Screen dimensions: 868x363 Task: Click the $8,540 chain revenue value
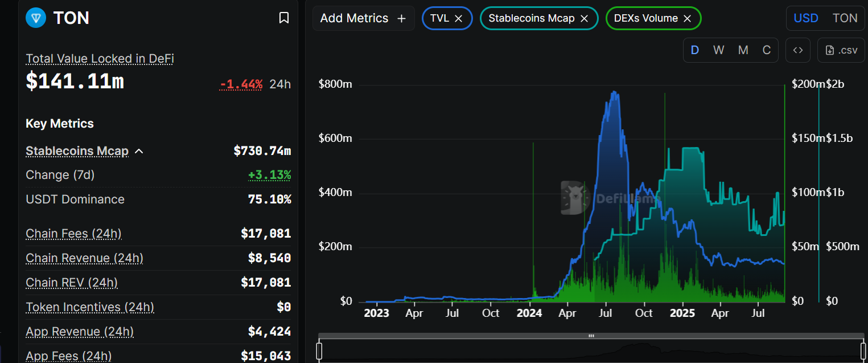[x=270, y=258]
